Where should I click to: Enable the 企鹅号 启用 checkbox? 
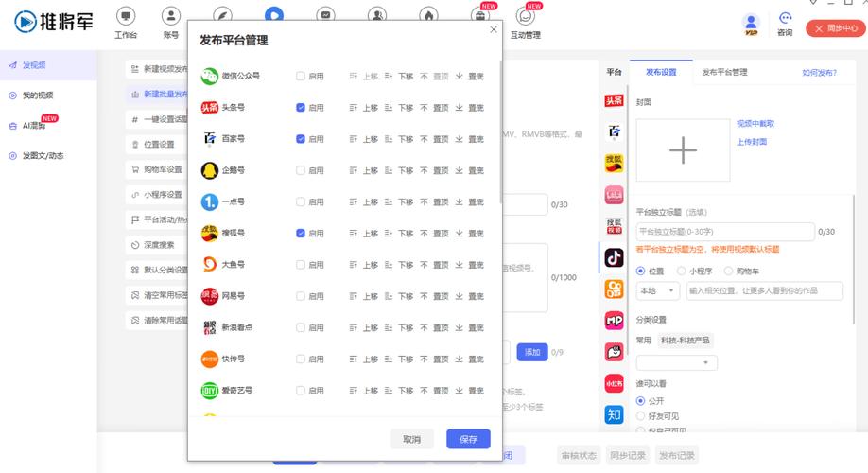300,170
